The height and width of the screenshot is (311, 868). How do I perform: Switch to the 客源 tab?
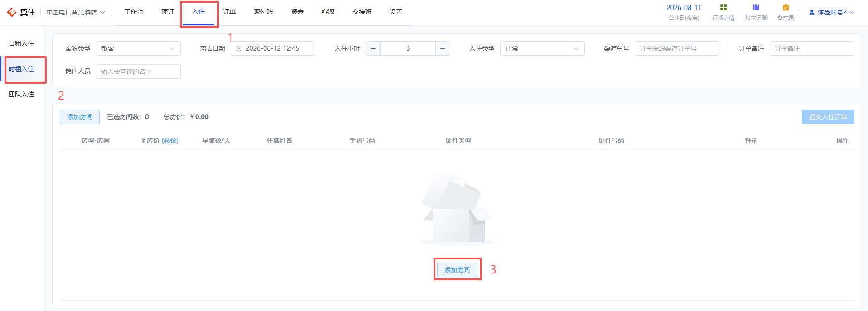(x=328, y=12)
